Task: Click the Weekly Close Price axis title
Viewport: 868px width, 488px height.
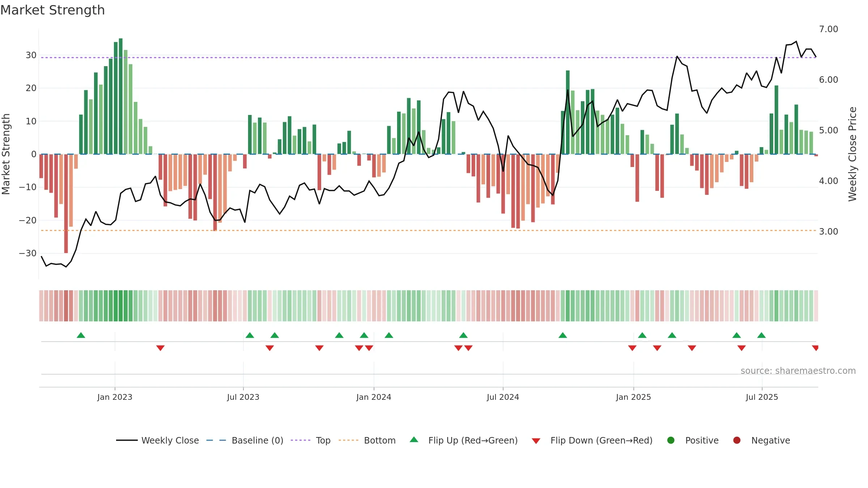Action: tap(852, 154)
